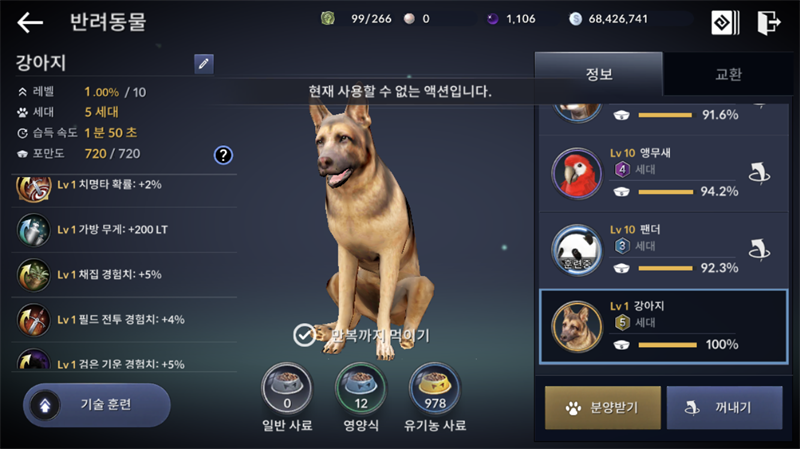Tap the take-out icon next to 앵무새

coord(759,173)
